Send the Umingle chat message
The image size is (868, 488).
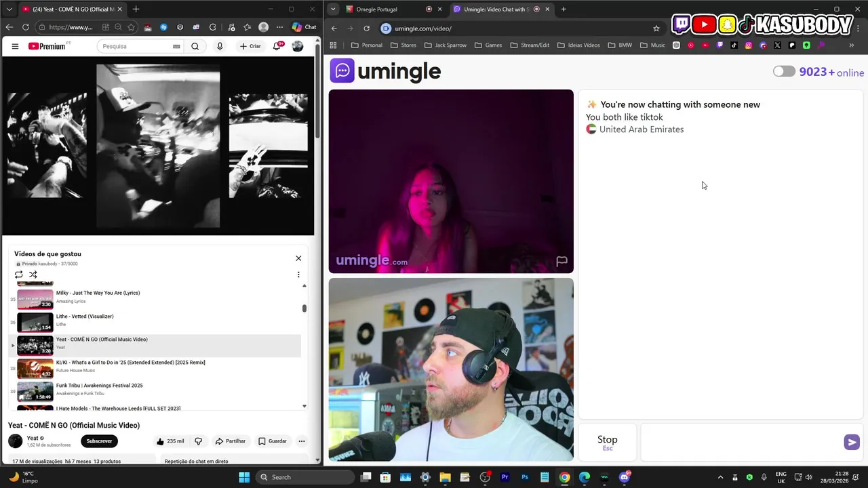(x=852, y=442)
